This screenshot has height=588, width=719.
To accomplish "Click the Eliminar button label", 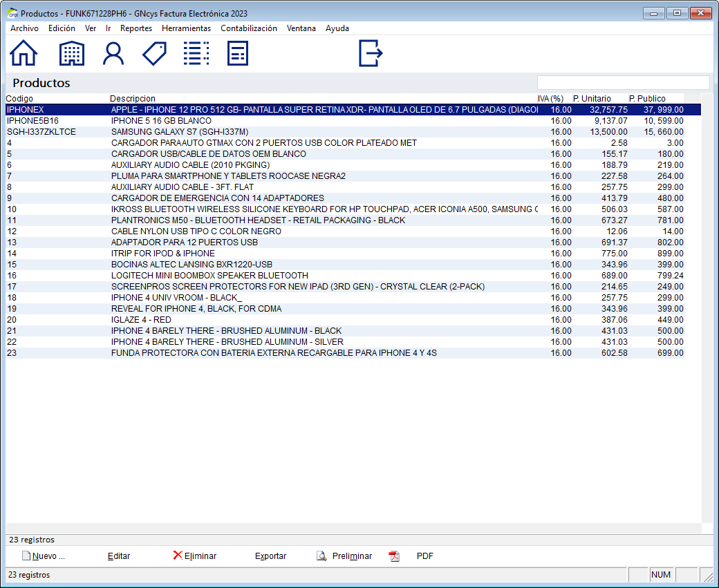I will point(200,556).
